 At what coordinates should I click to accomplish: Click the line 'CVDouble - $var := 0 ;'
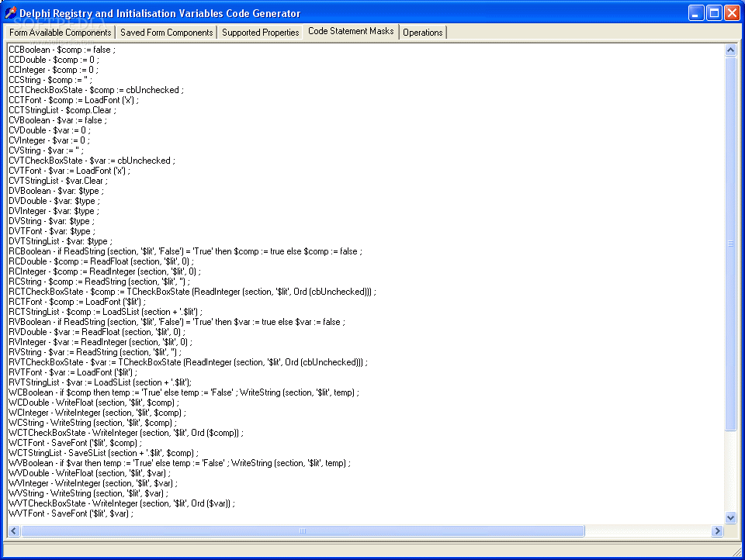(x=50, y=130)
